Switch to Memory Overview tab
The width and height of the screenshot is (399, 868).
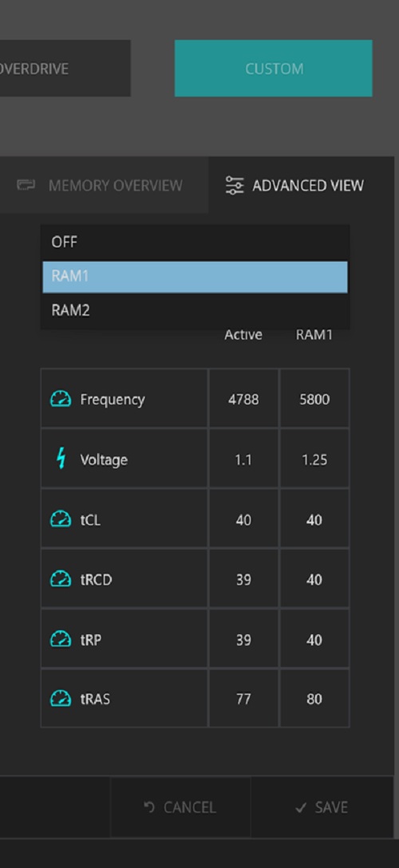[104, 185]
